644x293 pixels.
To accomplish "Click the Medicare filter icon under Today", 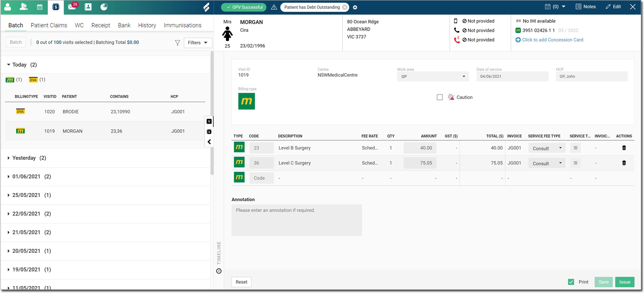I will click(x=10, y=80).
